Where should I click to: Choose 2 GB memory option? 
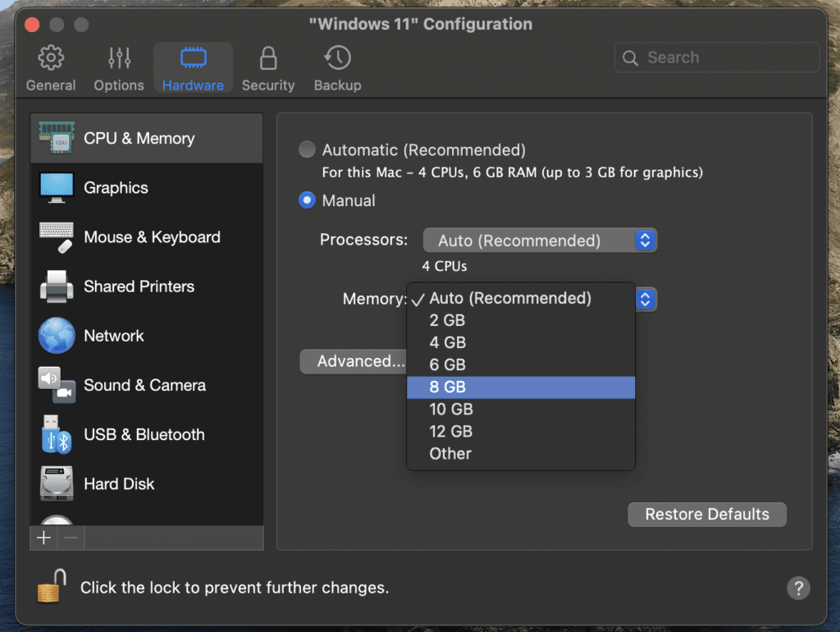coord(521,321)
